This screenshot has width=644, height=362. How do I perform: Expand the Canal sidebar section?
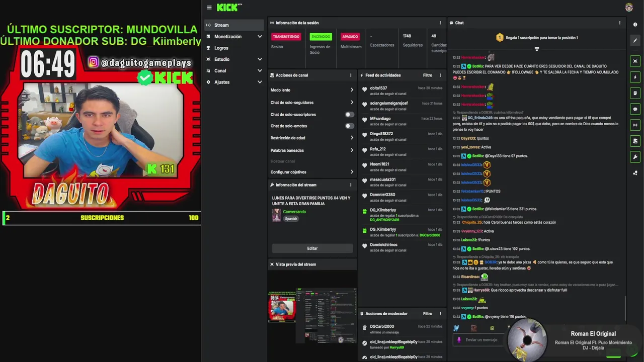(234, 71)
